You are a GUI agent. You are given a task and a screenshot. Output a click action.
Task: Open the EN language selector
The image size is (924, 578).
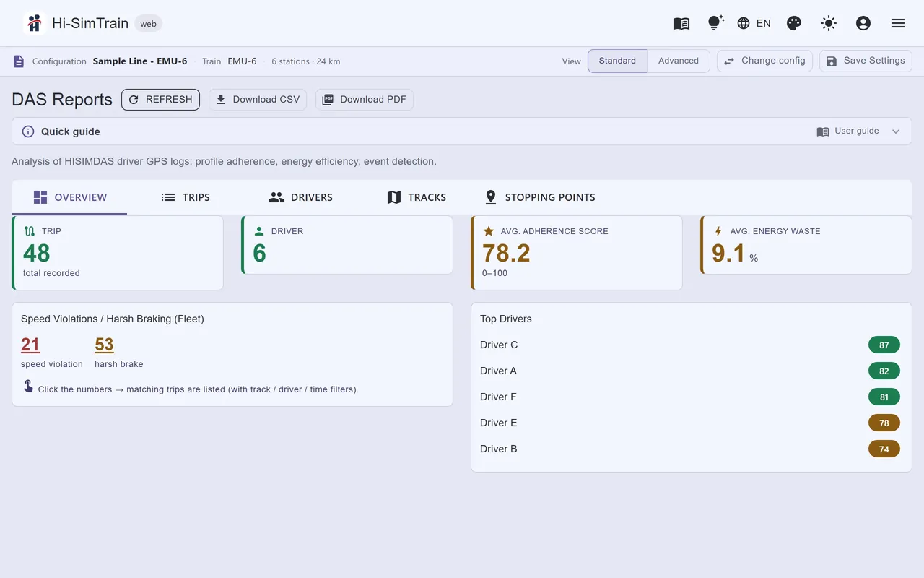pos(754,23)
